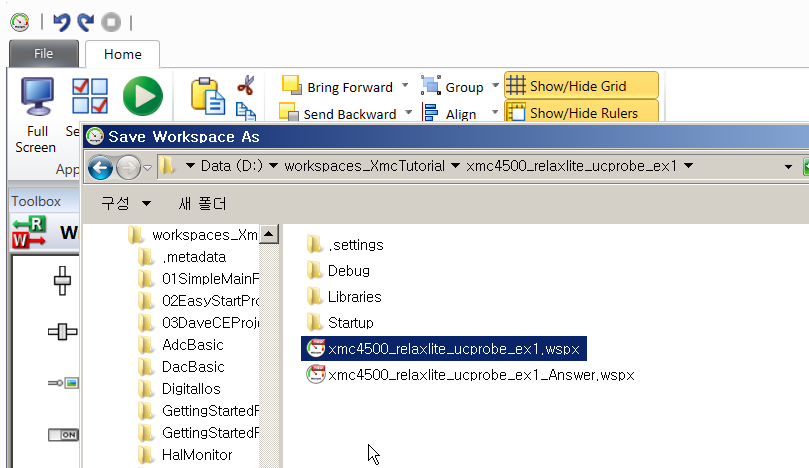Click the Cut scissors icon
This screenshot has height=468, width=809.
click(246, 85)
